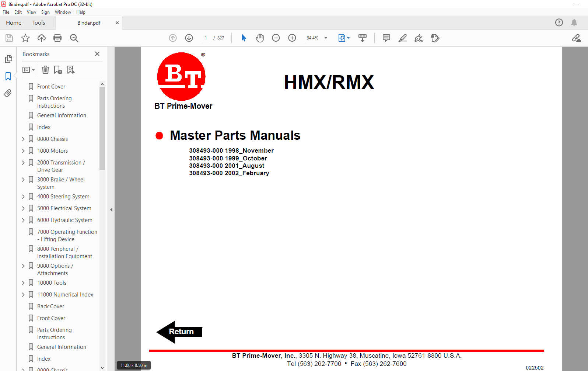Image resolution: width=588 pixels, height=371 pixels.
Task: Go to next page arrow
Action: [x=189, y=38]
